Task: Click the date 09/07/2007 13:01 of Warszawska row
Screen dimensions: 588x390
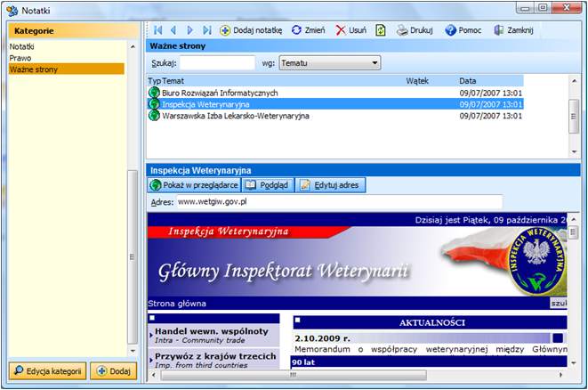Action: pyautogui.click(x=490, y=116)
